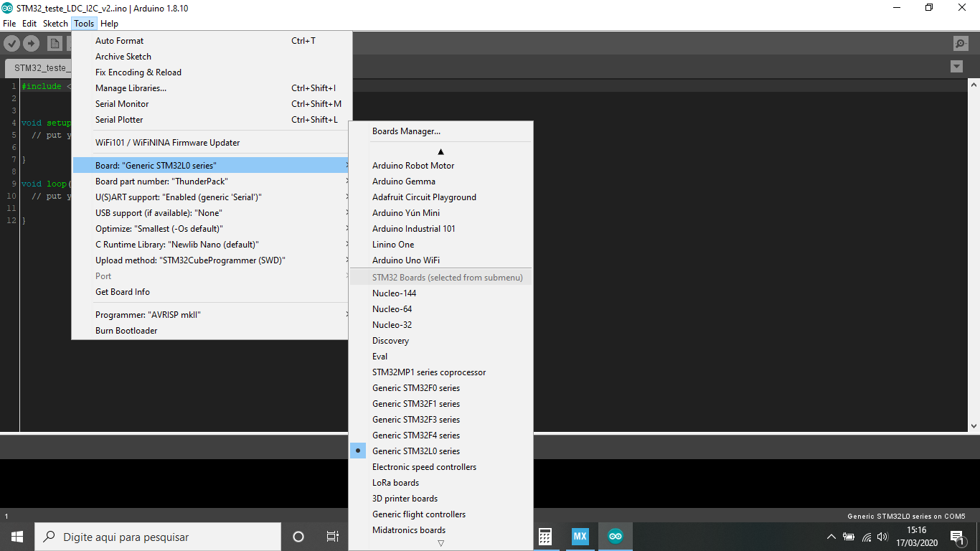Screen dimensions: 980x551
Task: Choose Auto Format
Action: [212, 41]
